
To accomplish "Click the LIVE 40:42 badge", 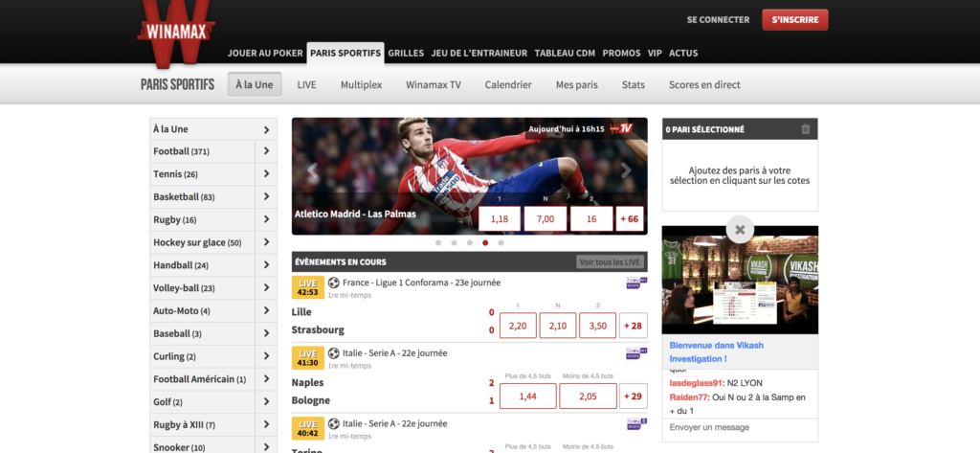I will click(308, 429).
